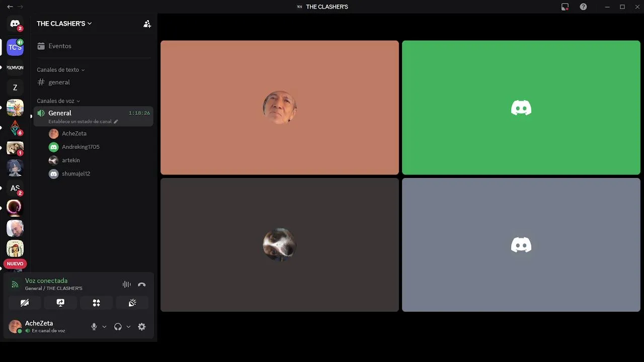
Task: Open user settings gear
Action: point(142,327)
